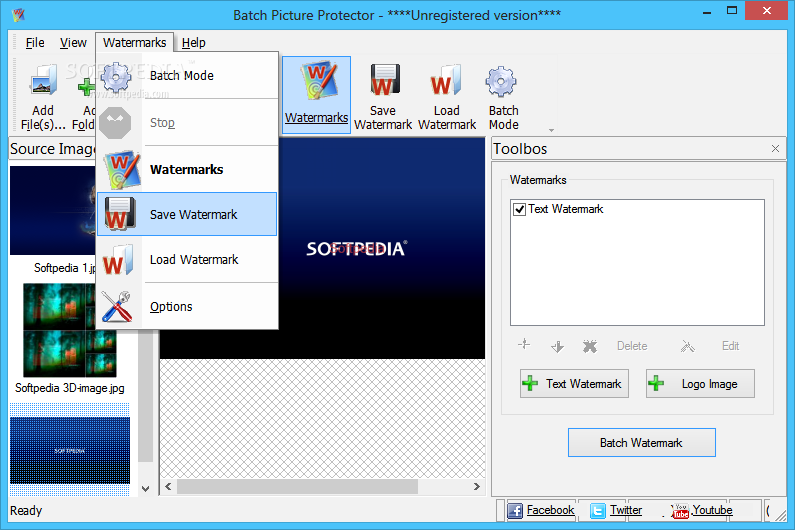Image resolution: width=795 pixels, height=530 pixels.
Task: Click the tools icon beside Options
Action: pos(117,306)
